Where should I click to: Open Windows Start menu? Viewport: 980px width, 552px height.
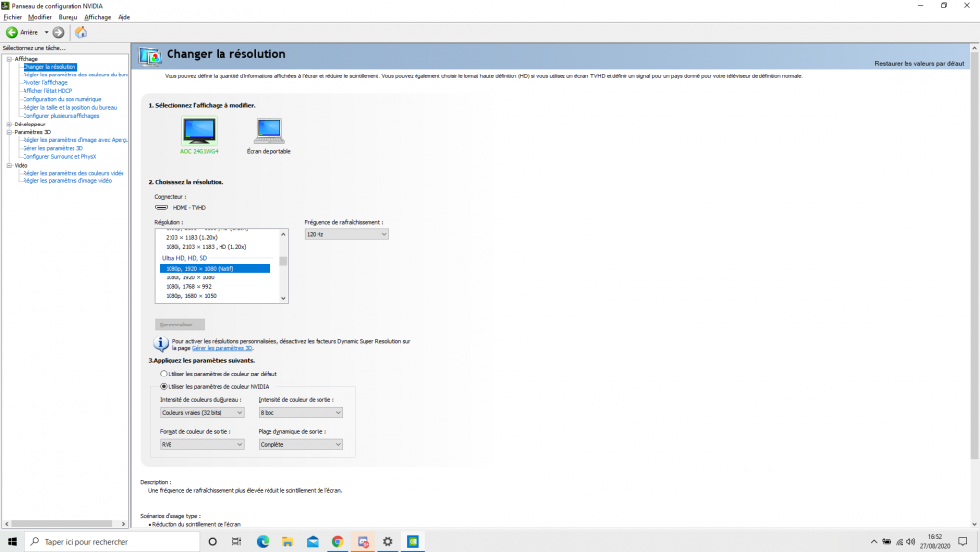point(12,542)
